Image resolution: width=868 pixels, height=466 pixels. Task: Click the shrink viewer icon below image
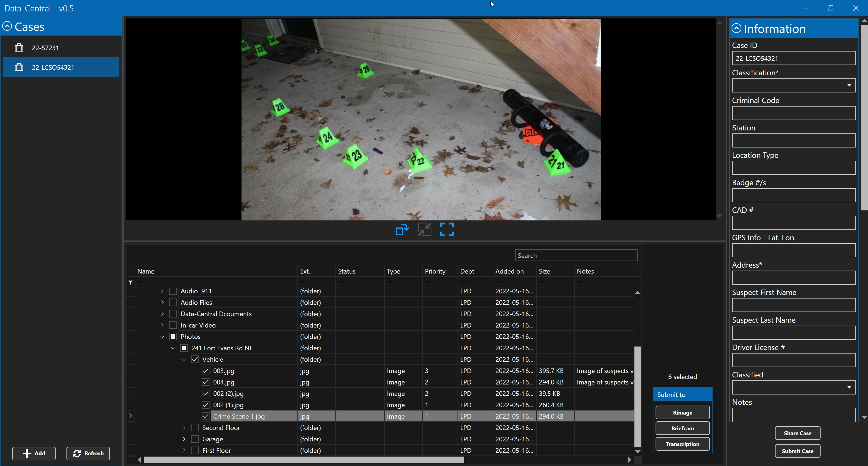pos(425,230)
